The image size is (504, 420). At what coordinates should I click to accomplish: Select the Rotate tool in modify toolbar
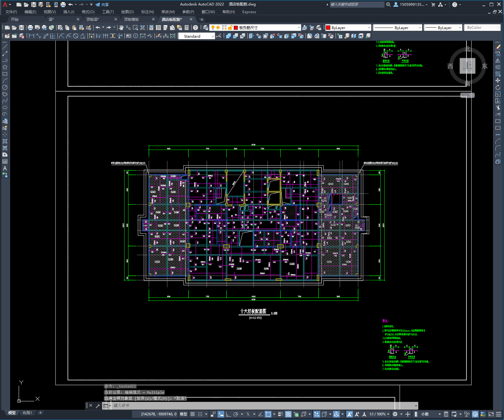pos(498,88)
